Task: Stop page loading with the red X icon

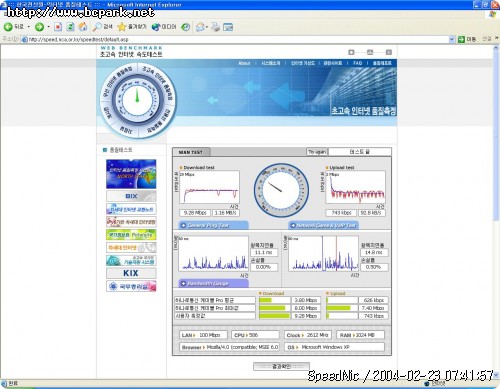Action: (x=58, y=27)
